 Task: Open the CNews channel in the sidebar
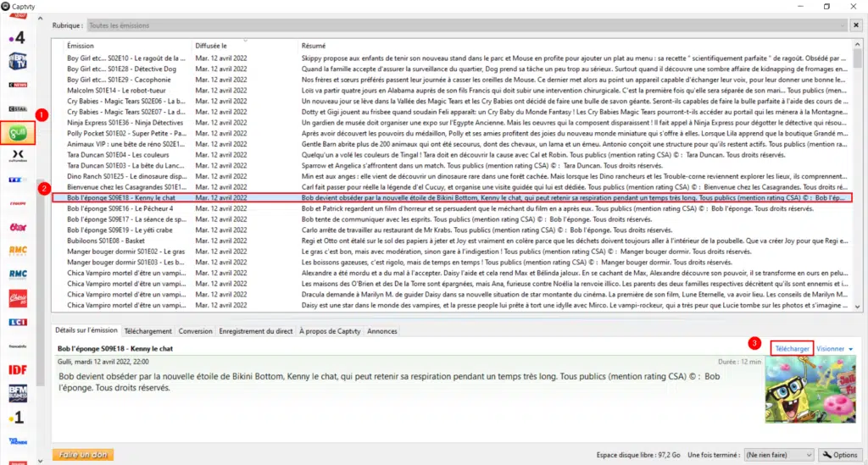(18, 86)
